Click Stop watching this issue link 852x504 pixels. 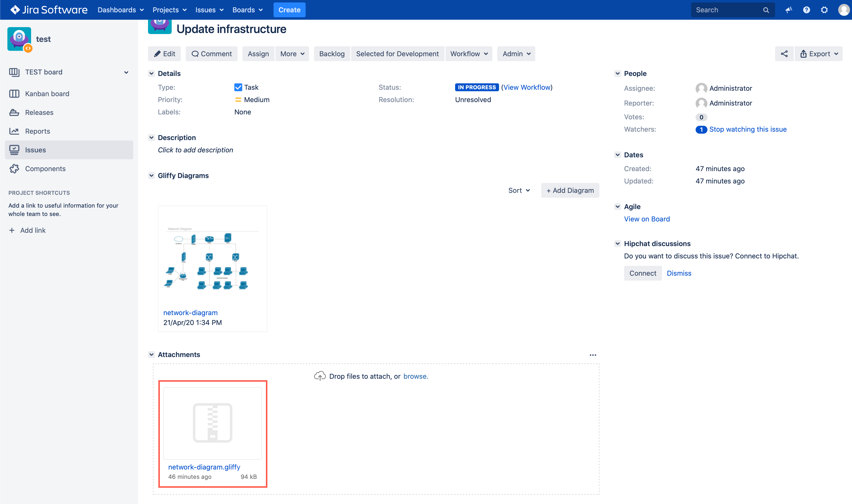[x=747, y=129]
